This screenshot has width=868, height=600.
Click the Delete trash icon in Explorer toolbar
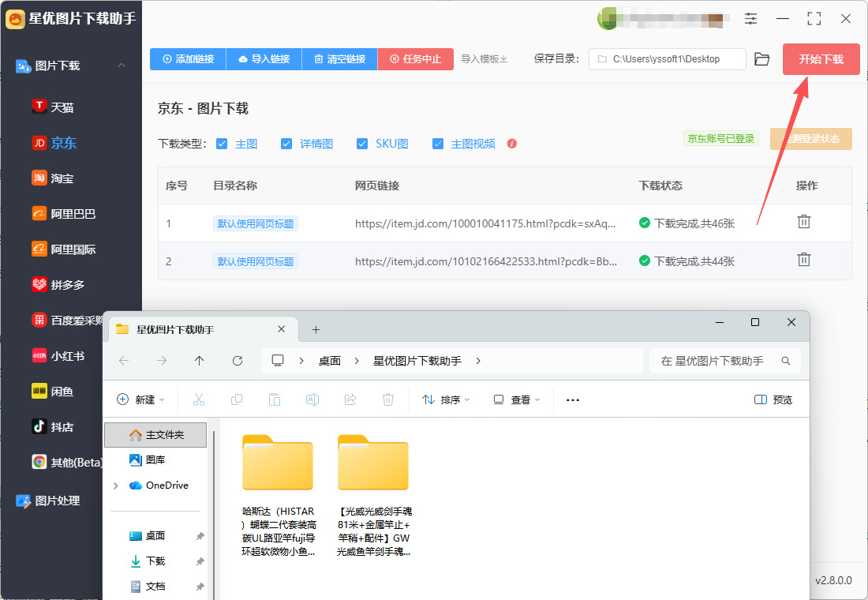click(388, 399)
